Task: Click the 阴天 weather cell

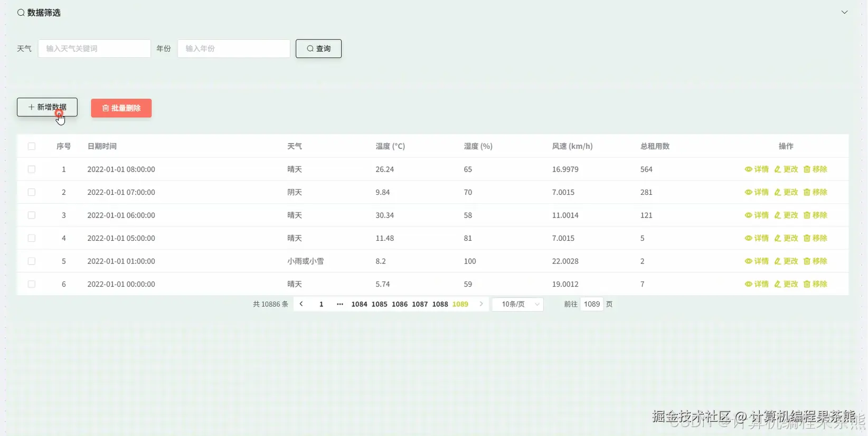Action: [295, 192]
